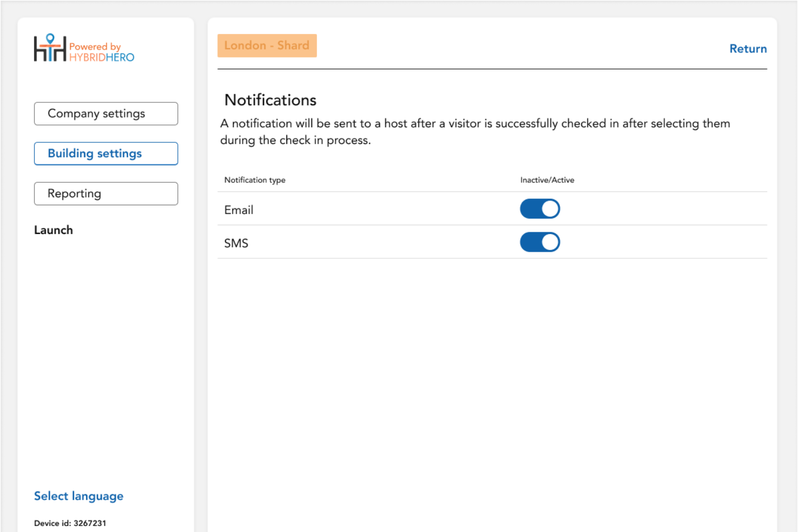The width and height of the screenshot is (798, 532).
Task: Open Company settings
Action: point(106,113)
